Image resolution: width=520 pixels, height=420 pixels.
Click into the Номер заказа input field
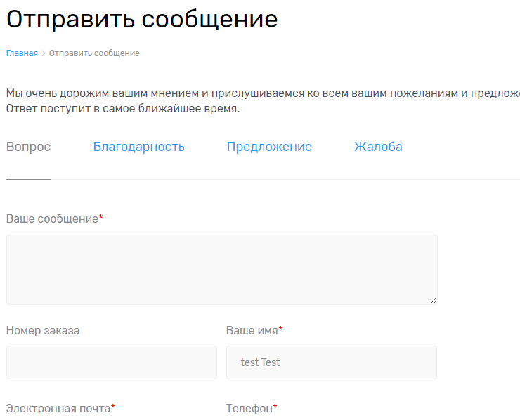111,362
